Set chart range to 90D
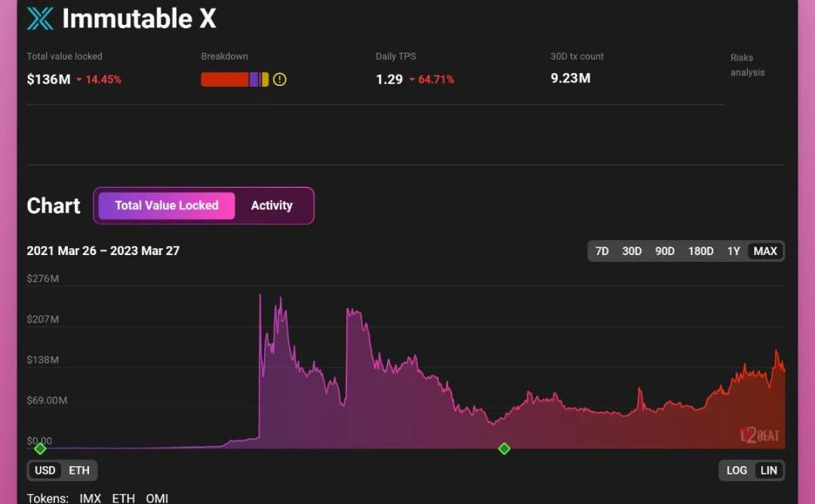 point(665,251)
